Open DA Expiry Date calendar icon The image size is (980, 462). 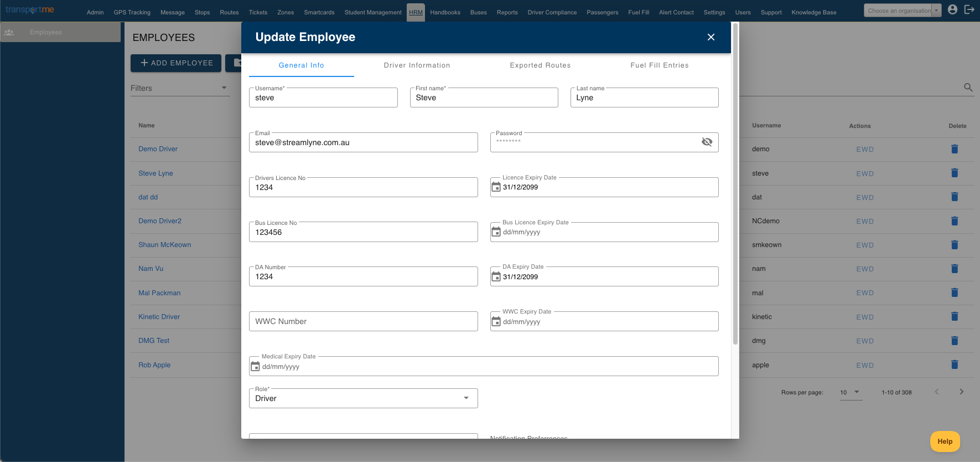pos(496,276)
